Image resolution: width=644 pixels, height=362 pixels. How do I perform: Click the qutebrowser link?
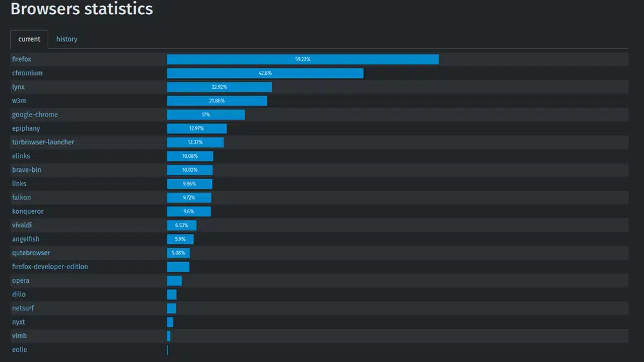tap(31, 253)
